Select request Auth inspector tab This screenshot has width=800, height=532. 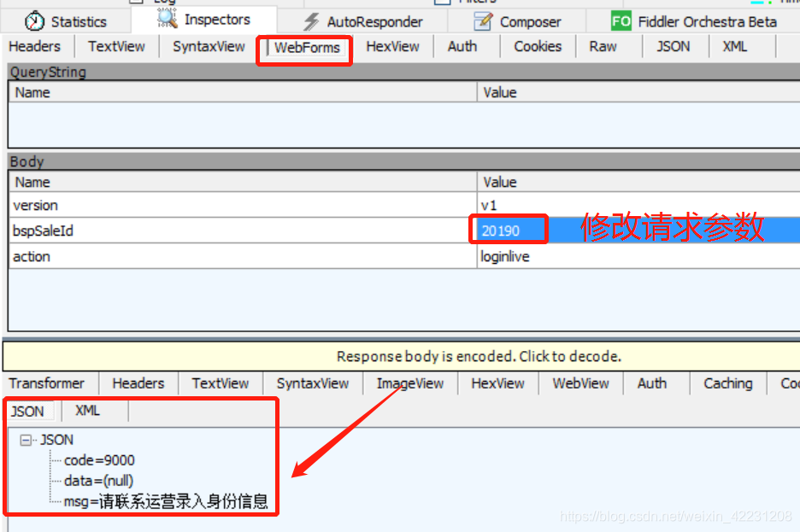(x=462, y=46)
